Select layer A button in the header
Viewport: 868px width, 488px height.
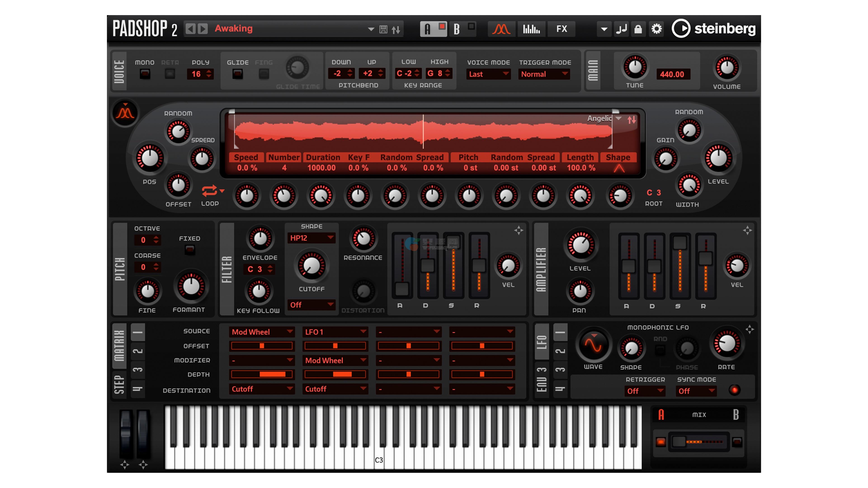[428, 29]
